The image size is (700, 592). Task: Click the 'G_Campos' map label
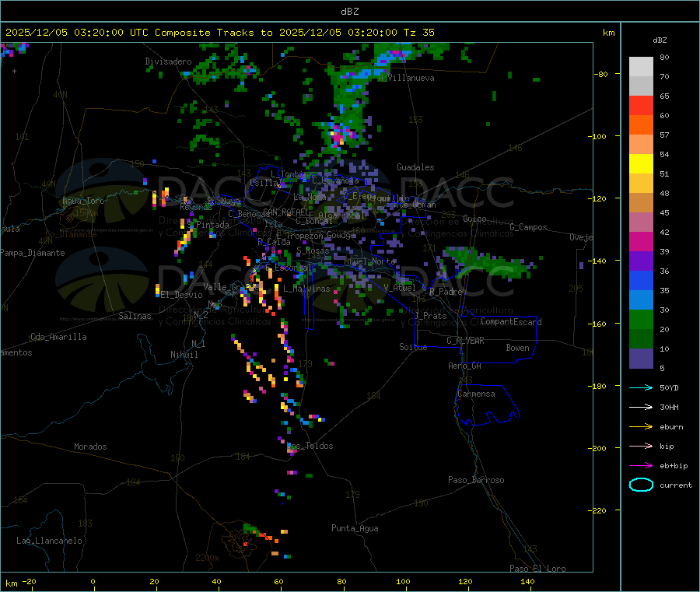click(528, 227)
